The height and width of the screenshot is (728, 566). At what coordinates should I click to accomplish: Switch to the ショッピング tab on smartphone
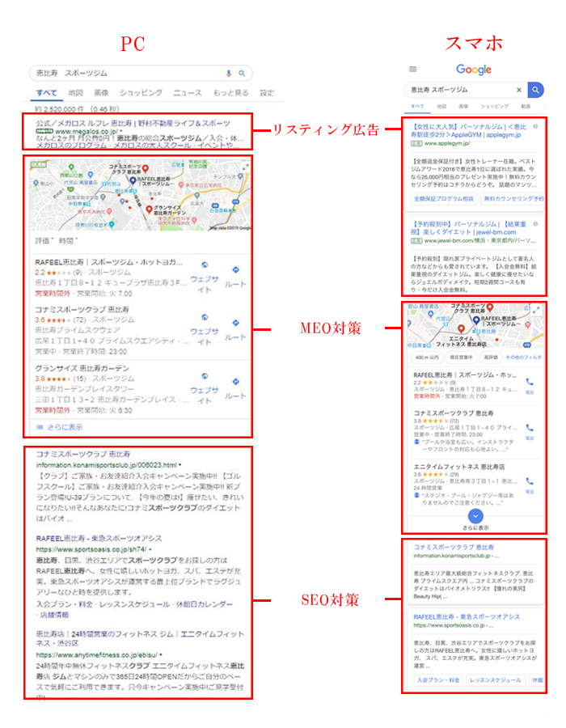pyautogui.click(x=494, y=106)
